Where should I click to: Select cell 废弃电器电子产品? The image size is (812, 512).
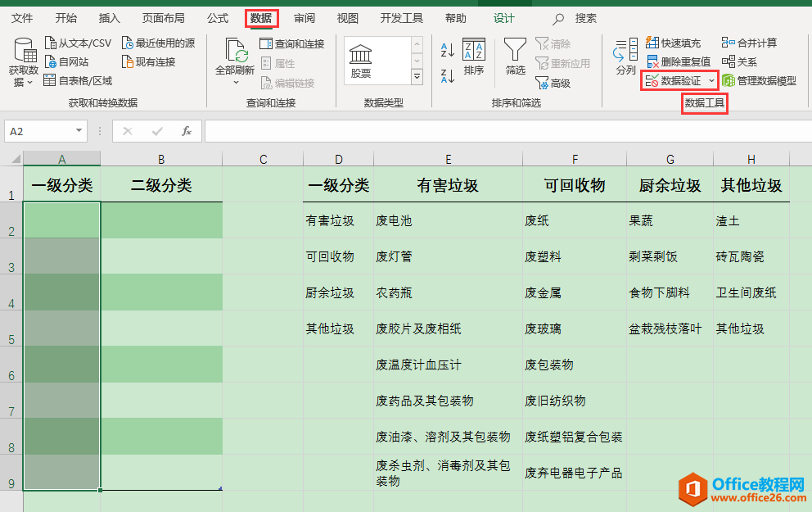click(575, 473)
